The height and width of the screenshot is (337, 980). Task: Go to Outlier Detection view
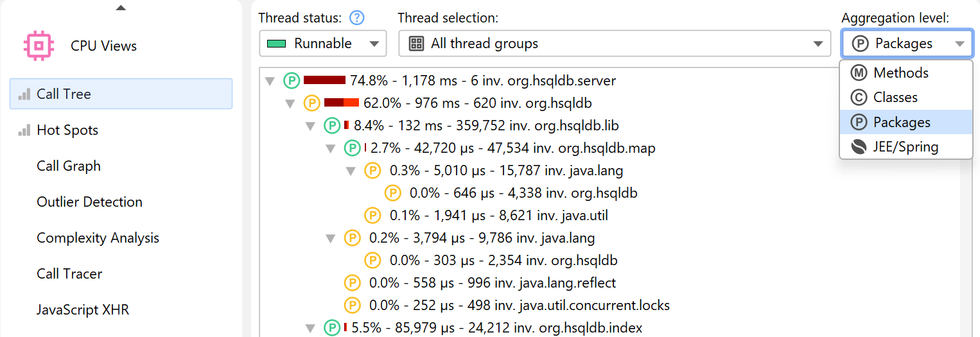click(89, 202)
